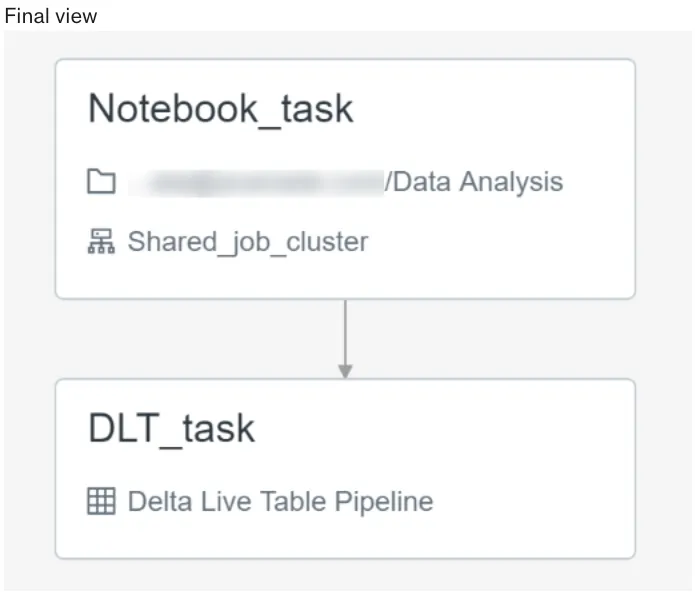The width and height of the screenshot is (695, 594).
Task: Click empty space right of DLT_task title
Action: tap(443, 429)
